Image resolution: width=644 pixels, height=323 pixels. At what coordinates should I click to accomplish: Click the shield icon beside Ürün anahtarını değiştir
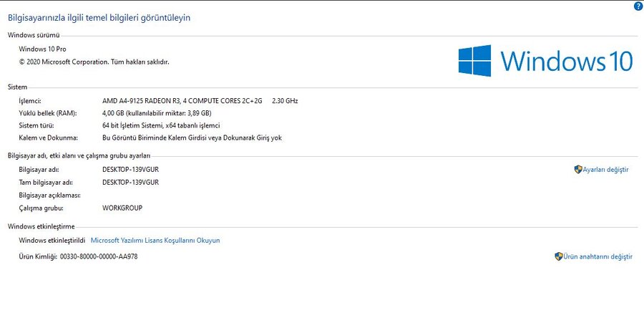[559, 256]
